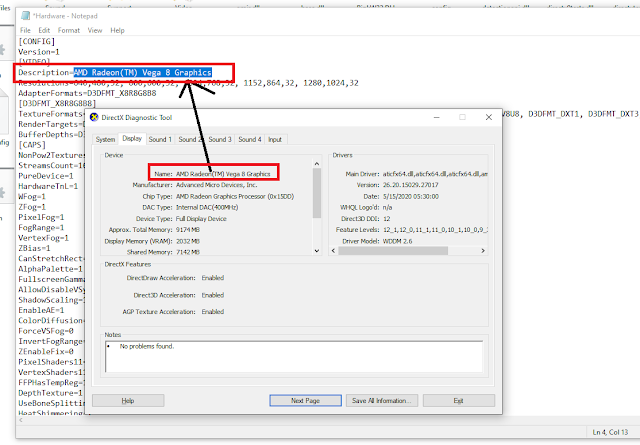Screen dimensions: 640x445
Task: Open Notepad View menu
Action: tap(95, 30)
